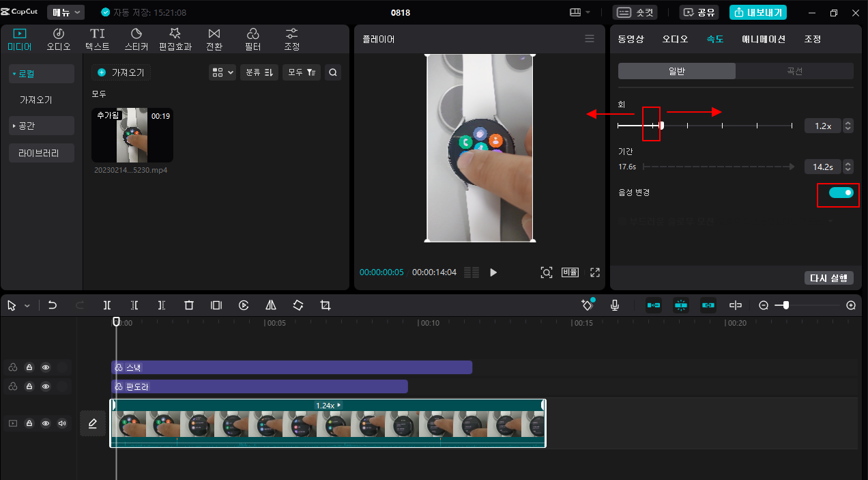
Task: Click the rotate icon
Action: pyautogui.click(x=298, y=305)
